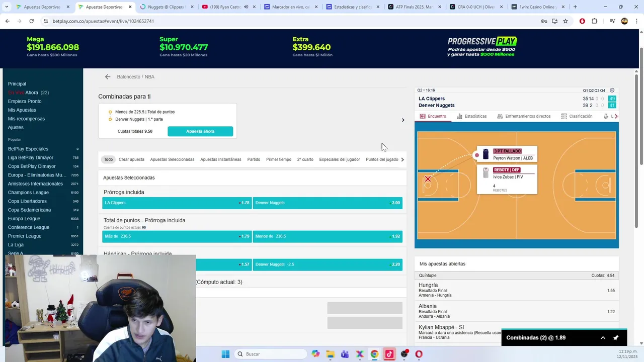Select the Crear apuesta tab

click(131, 159)
